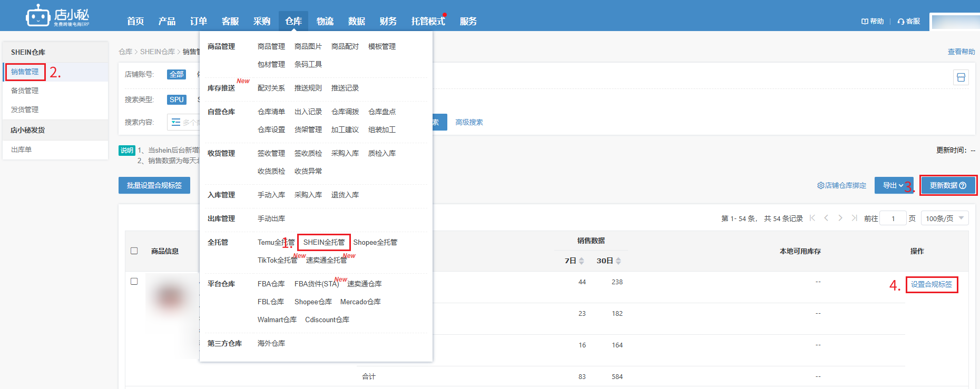This screenshot has width=980, height=389.
Task: Open Mercado仓库 menu entry
Action: point(360,302)
